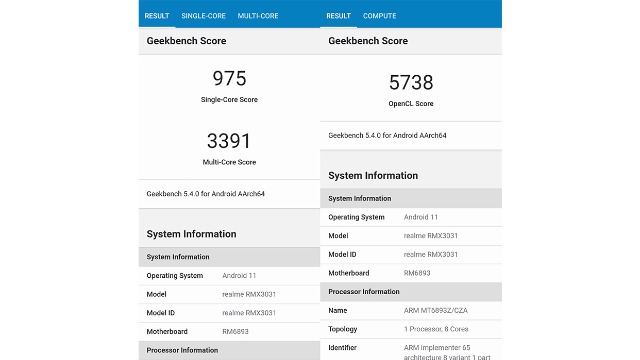Click Operating System label in right panel
Screen dimensions: 640x360
pos(356,217)
